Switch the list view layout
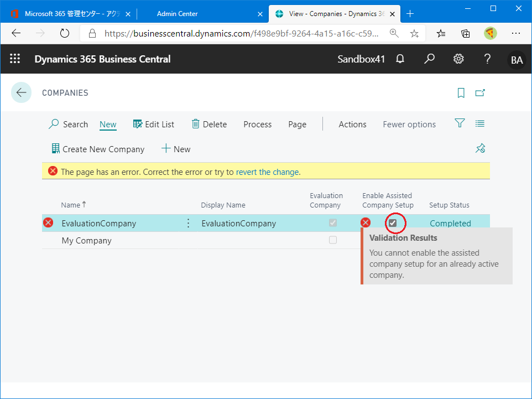 point(480,123)
